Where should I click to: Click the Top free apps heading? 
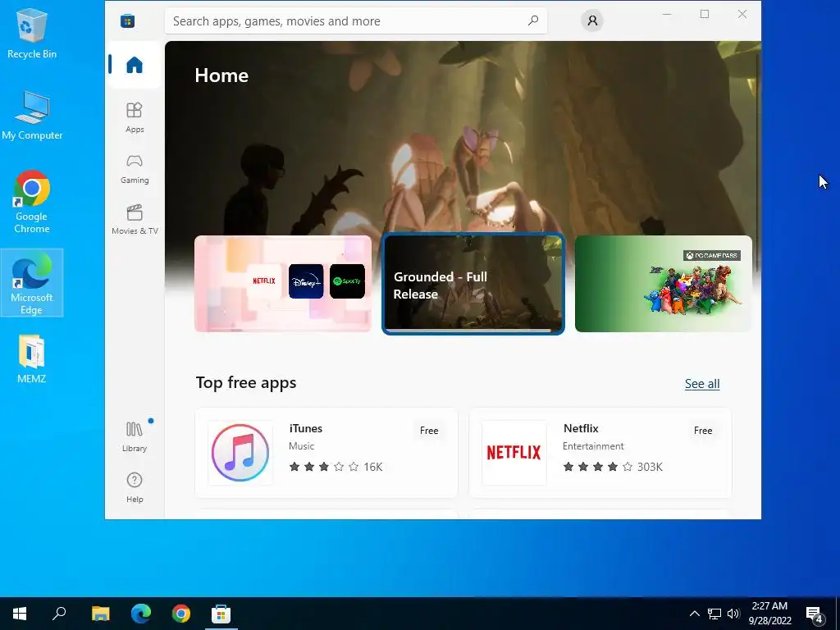click(x=246, y=382)
